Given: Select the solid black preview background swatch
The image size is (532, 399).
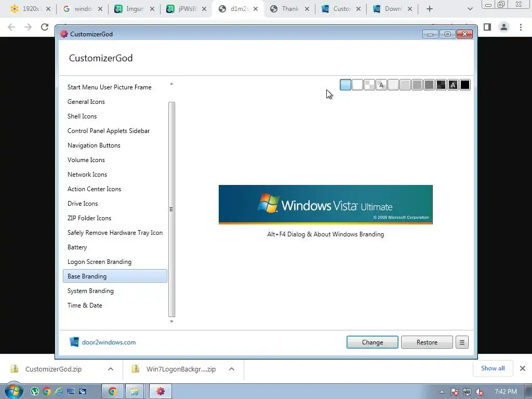Looking at the screenshot, I should [465, 85].
